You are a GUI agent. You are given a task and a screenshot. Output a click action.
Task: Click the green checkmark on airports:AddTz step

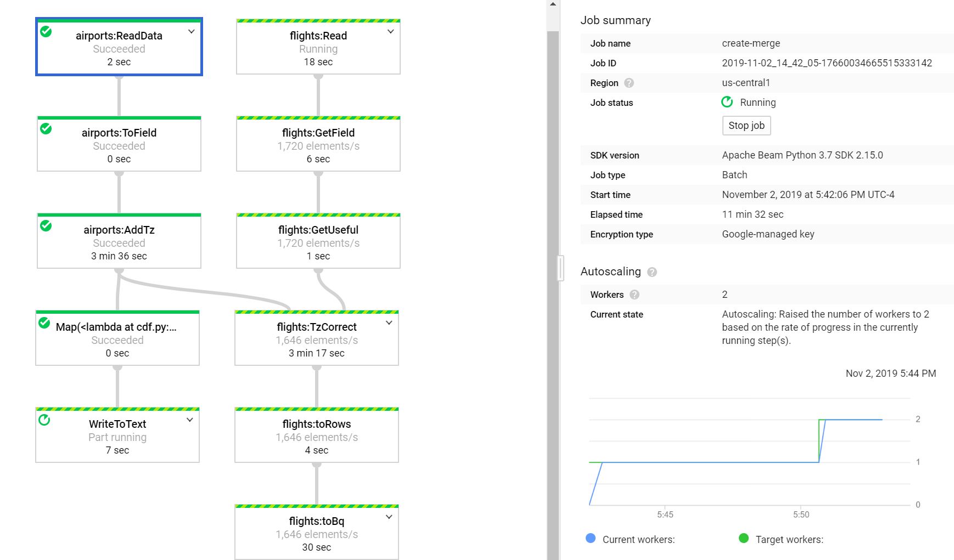46,226
